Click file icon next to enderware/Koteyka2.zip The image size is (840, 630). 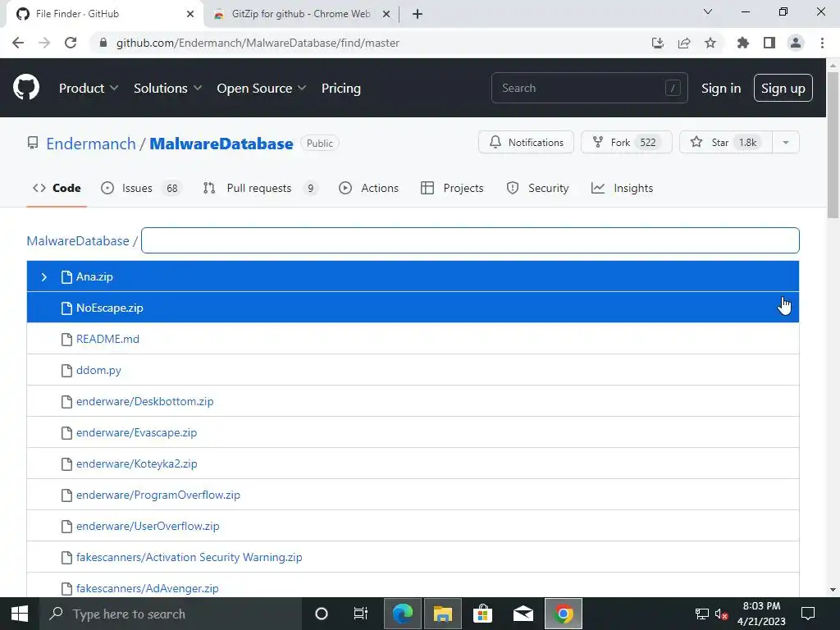[66, 464]
